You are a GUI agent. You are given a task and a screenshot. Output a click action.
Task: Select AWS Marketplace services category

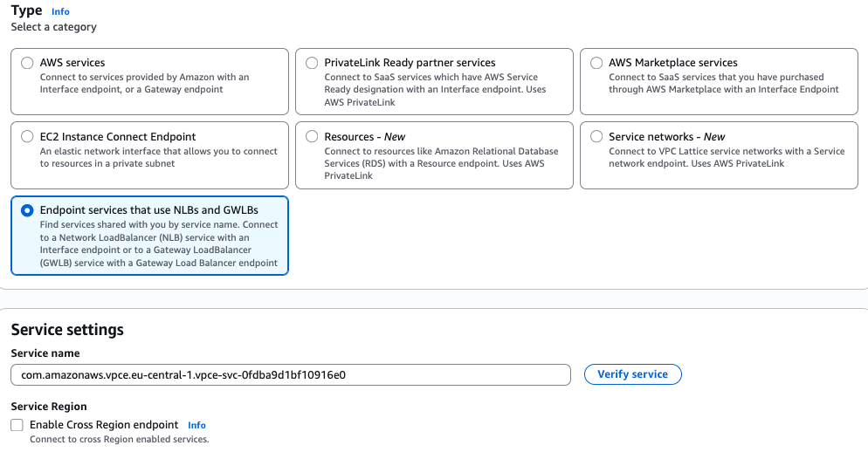pyautogui.click(x=596, y=63)
